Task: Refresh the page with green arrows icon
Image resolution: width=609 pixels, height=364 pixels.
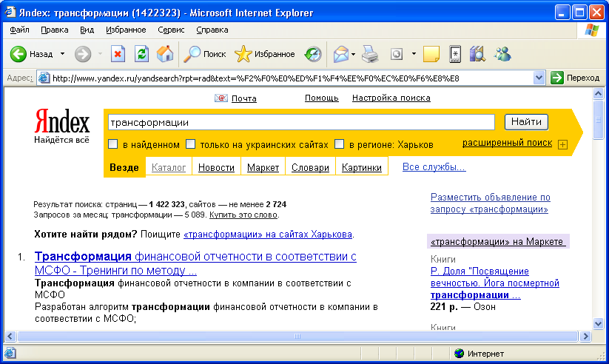Action: [x=141, y=54]
